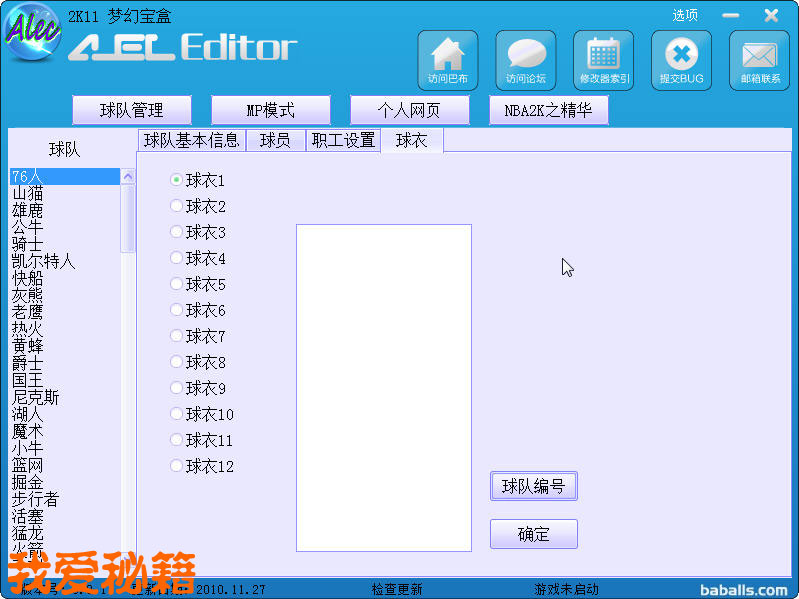Open the NBA2K之精华 section
This screenshot has height=599, width=799.
548,110
